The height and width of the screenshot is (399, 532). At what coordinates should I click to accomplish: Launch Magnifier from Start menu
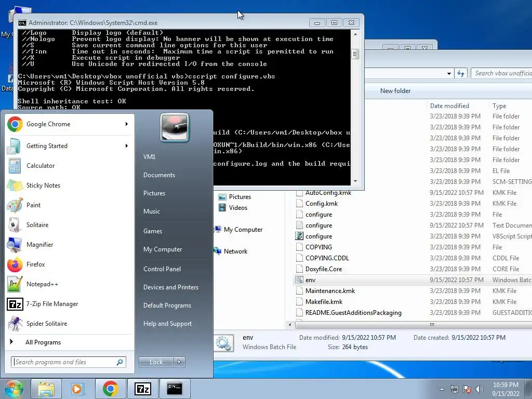click(x=69, y=245)
